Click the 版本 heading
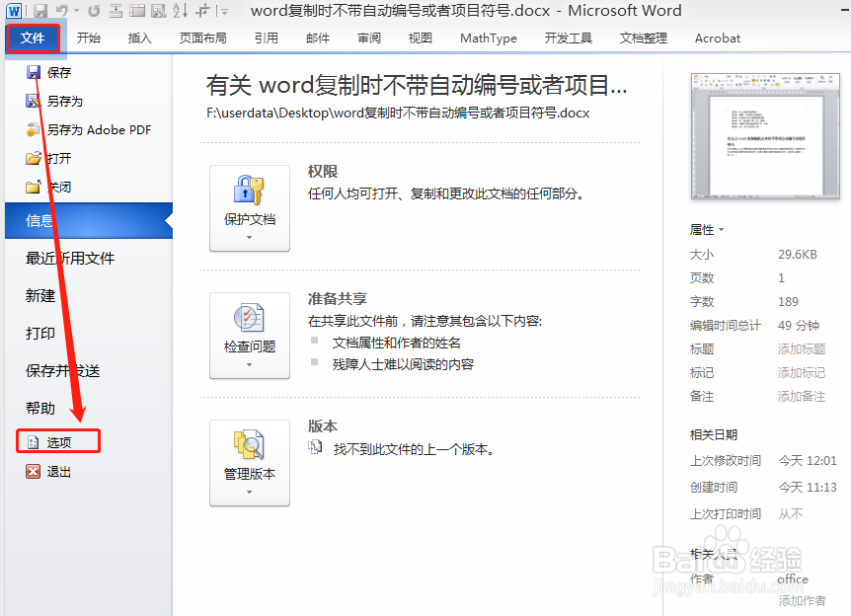 [323, 426]
